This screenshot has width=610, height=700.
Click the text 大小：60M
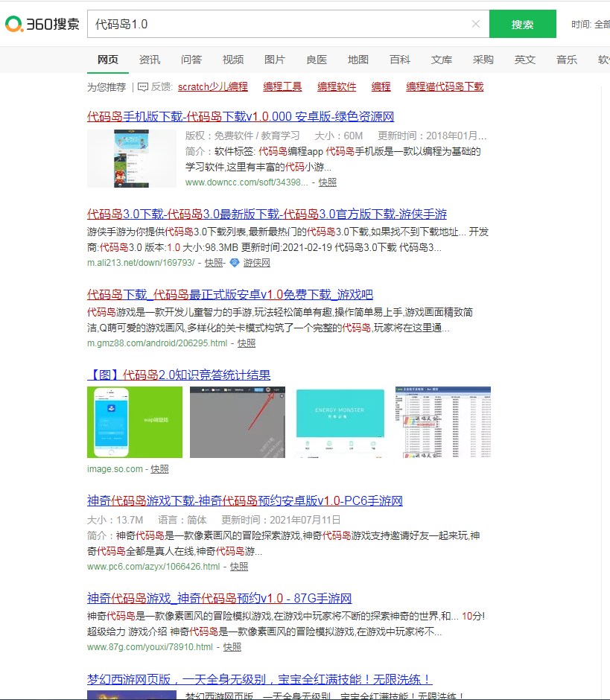tap(338, 136)
